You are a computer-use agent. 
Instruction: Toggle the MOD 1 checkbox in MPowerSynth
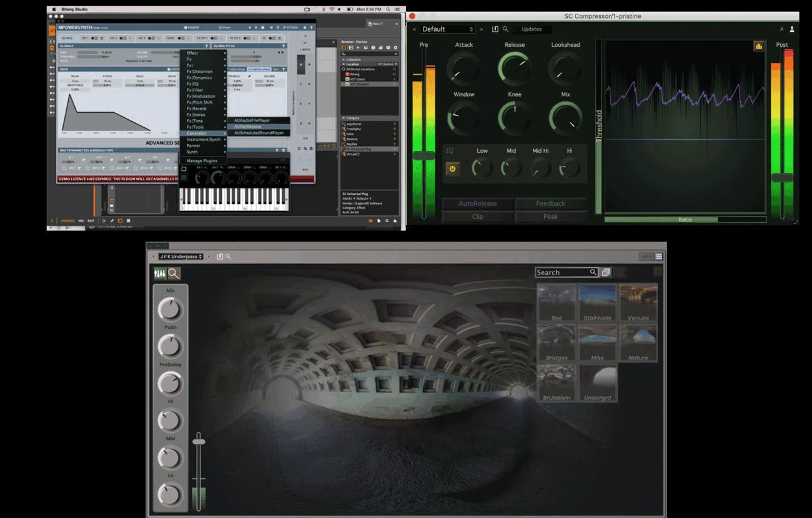coord(64,168)
